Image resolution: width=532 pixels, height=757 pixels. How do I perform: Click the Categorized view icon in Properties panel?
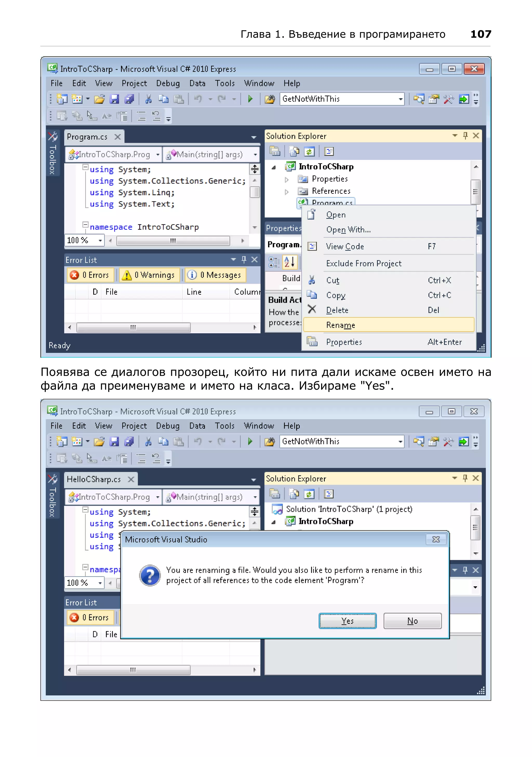pyautogui.click(x=274, y=262)
